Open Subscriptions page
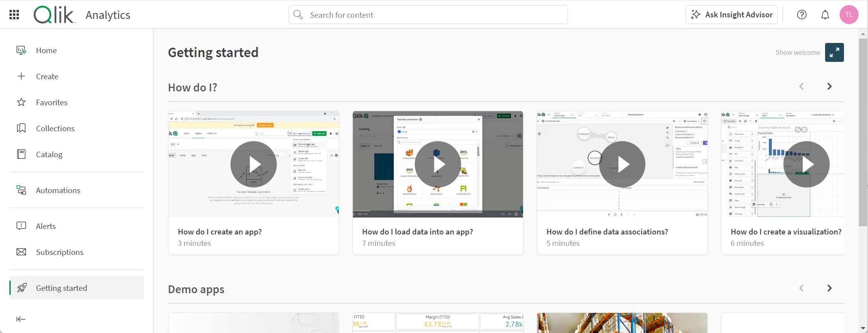 (x=77, y=252)
